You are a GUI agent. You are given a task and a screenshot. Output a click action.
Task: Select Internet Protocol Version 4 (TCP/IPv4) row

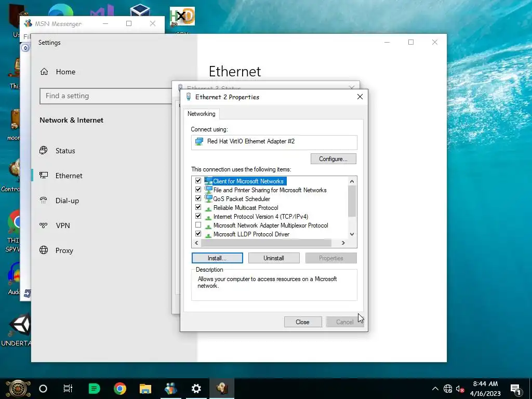point(261,217)
